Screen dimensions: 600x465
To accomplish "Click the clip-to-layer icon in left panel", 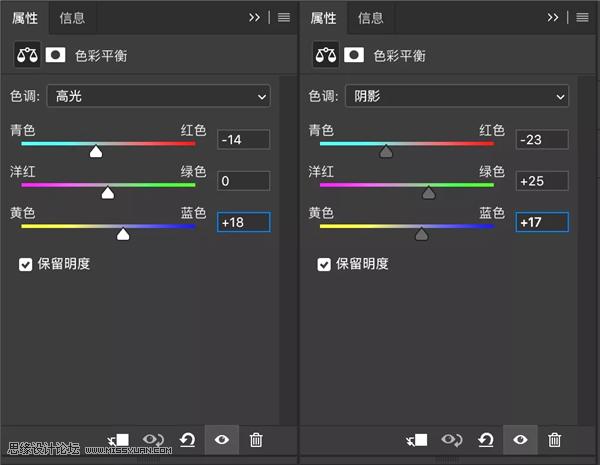I will [x=119, y=440].
